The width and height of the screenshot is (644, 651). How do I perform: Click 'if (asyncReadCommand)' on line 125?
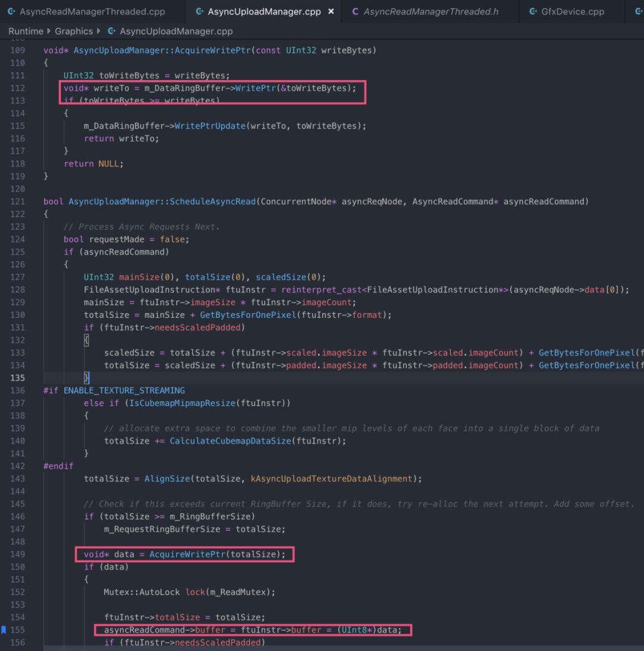tap(117, 252)
